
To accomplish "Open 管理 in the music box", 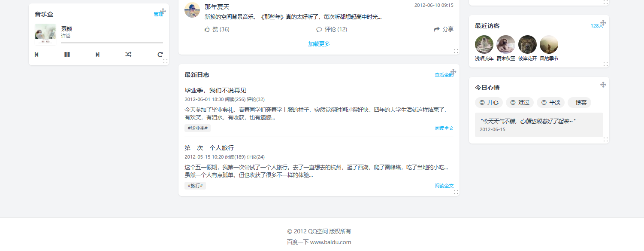I will (x=158, y=14).
